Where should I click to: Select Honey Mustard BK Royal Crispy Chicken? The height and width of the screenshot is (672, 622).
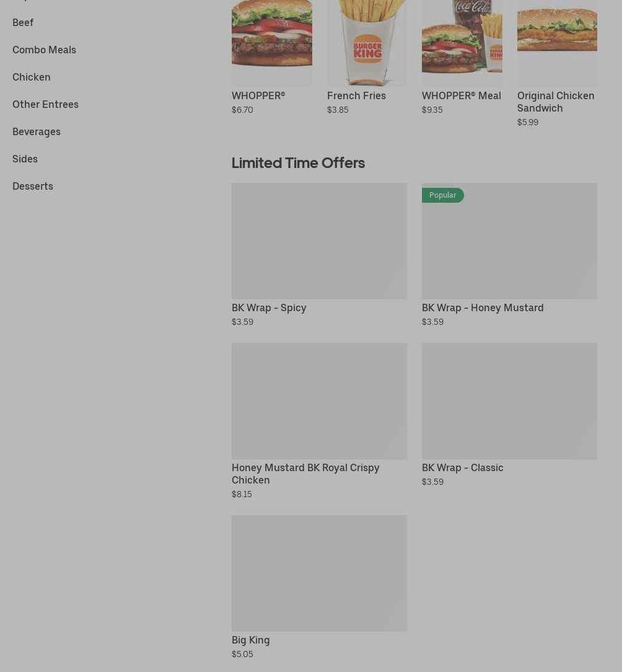(305, 474)
